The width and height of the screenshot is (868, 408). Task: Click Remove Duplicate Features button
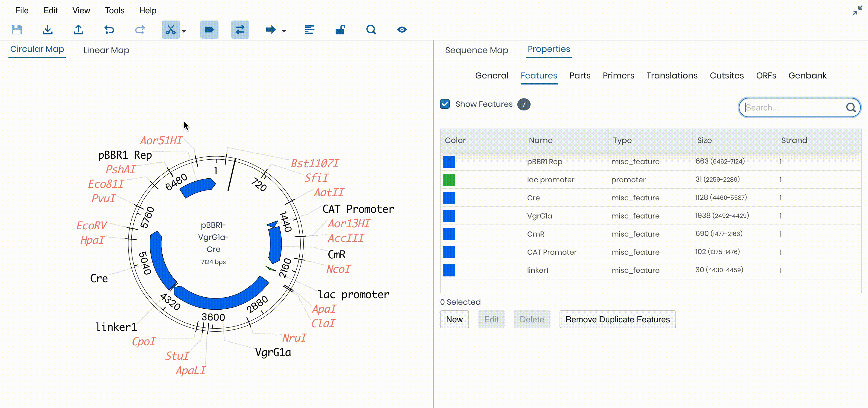pos(617,319)
